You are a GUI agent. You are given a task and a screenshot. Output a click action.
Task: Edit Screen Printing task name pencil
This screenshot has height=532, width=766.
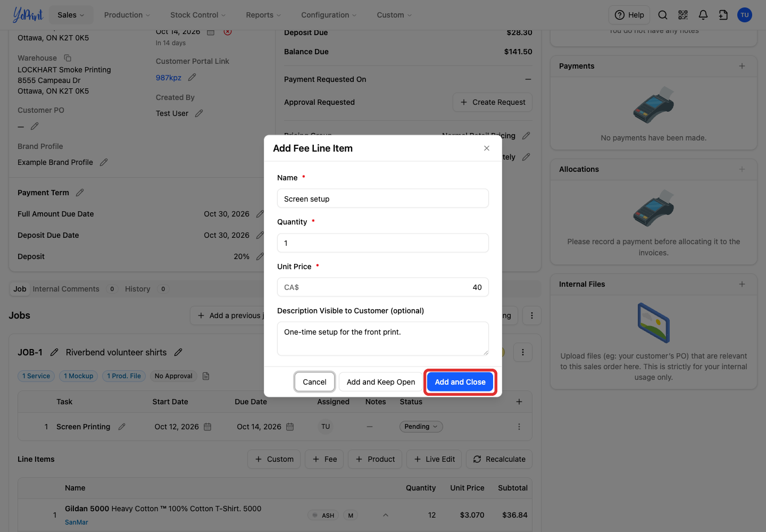click(x=122, y=427)
